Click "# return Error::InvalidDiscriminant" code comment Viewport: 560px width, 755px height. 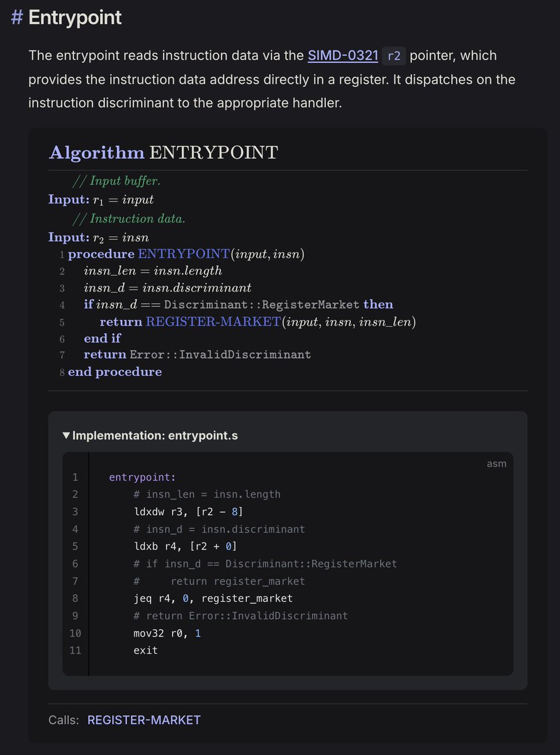(240, 616)
